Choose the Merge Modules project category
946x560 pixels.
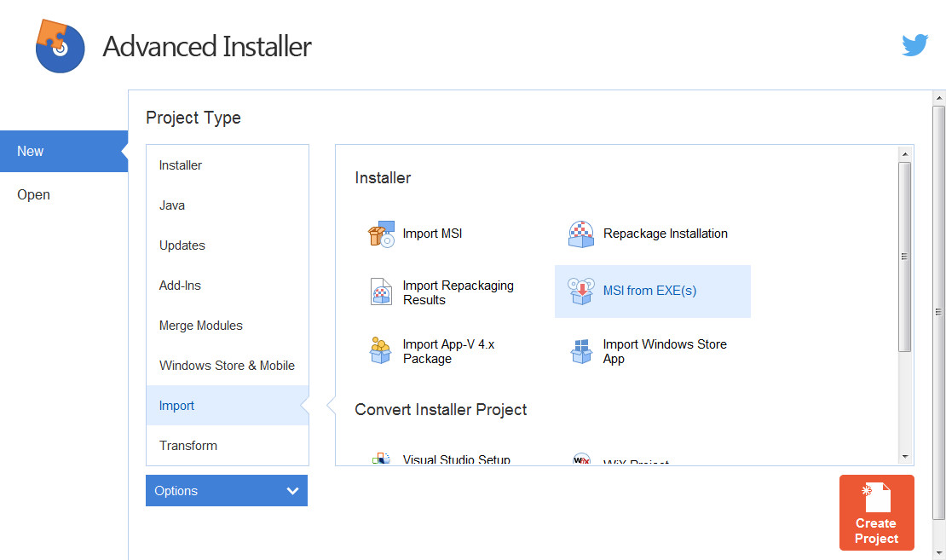pyautogui.click(x=228, y=326)
